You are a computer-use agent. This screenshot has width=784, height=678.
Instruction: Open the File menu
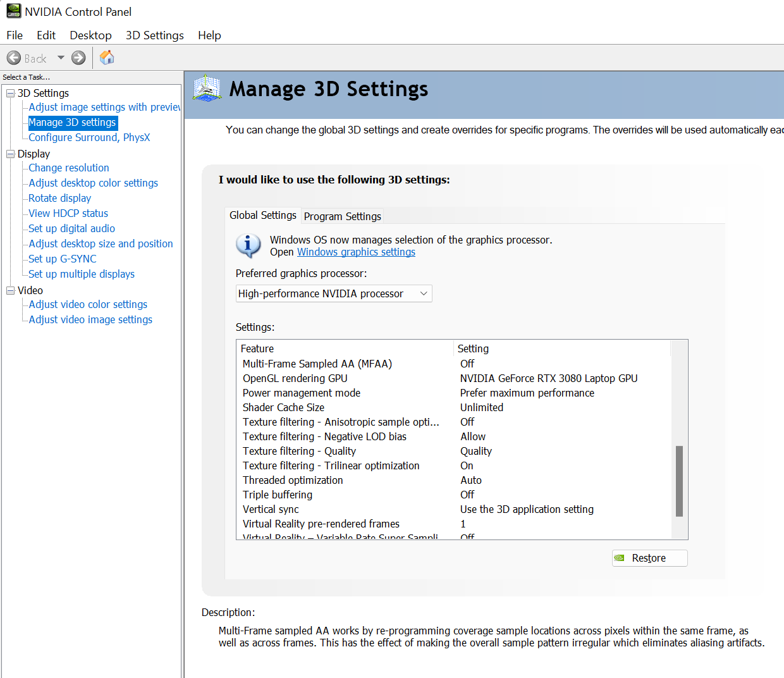[x=15, y=35]
